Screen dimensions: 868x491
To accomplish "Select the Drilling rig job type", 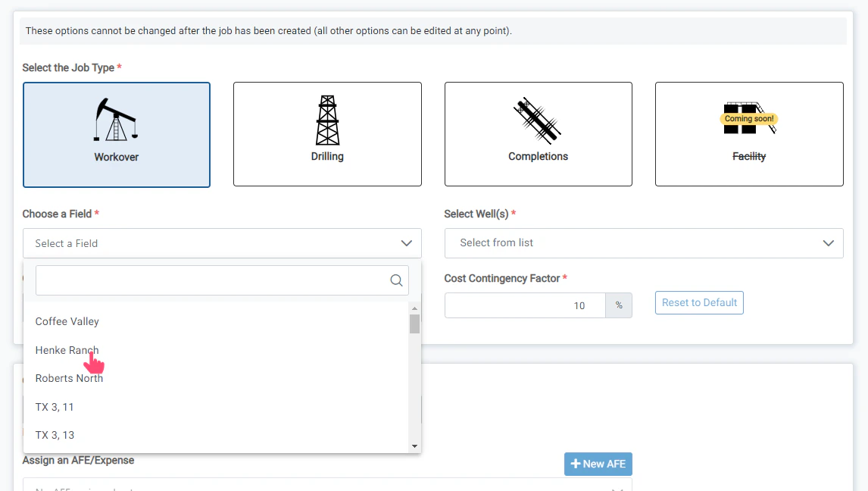I will click(327, 134).
